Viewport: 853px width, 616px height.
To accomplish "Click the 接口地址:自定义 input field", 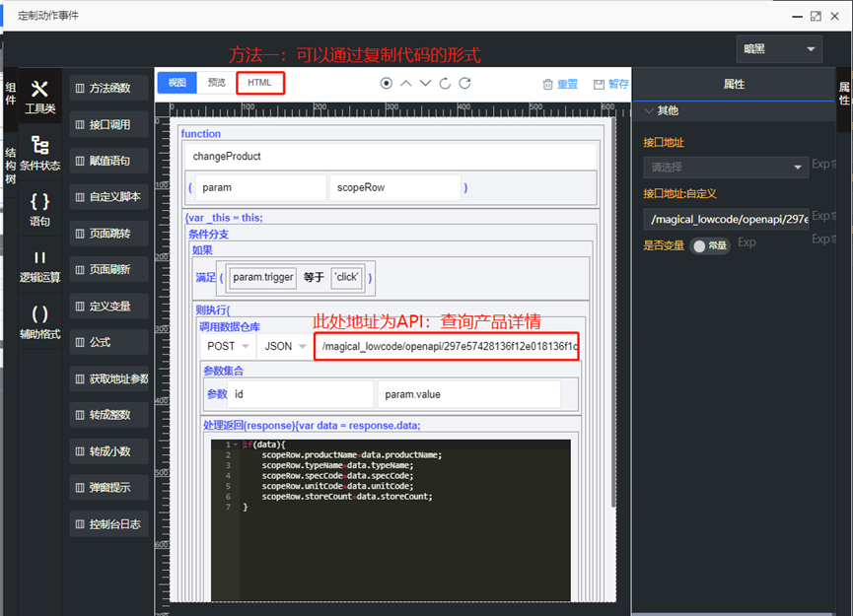I will point(725,219).
